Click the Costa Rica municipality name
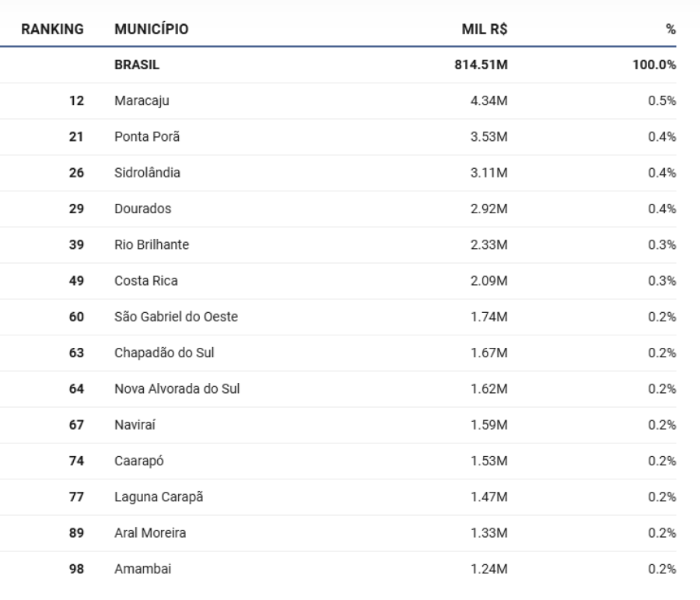 click(146, 281)
